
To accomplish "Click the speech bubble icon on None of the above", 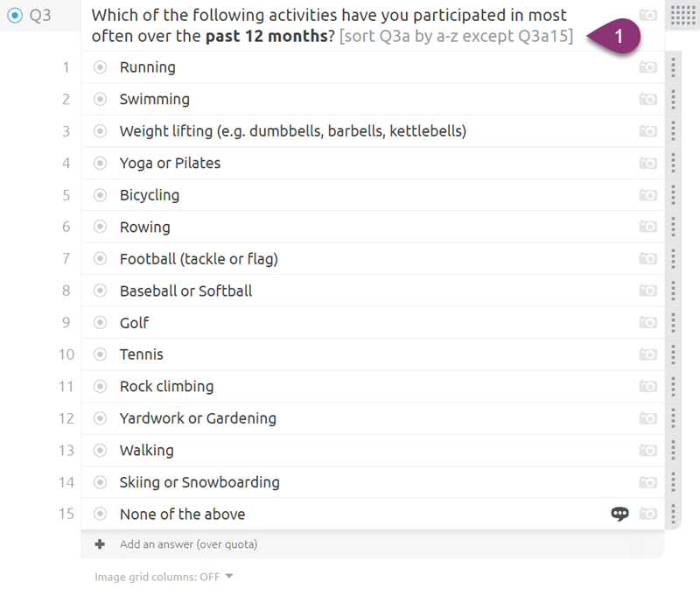I will tap(619, 514).
